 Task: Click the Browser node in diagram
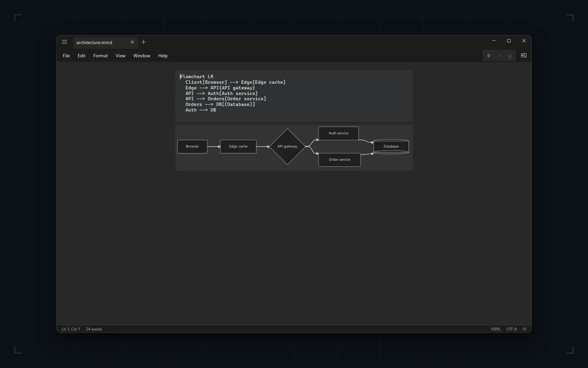tap(192, 147)
